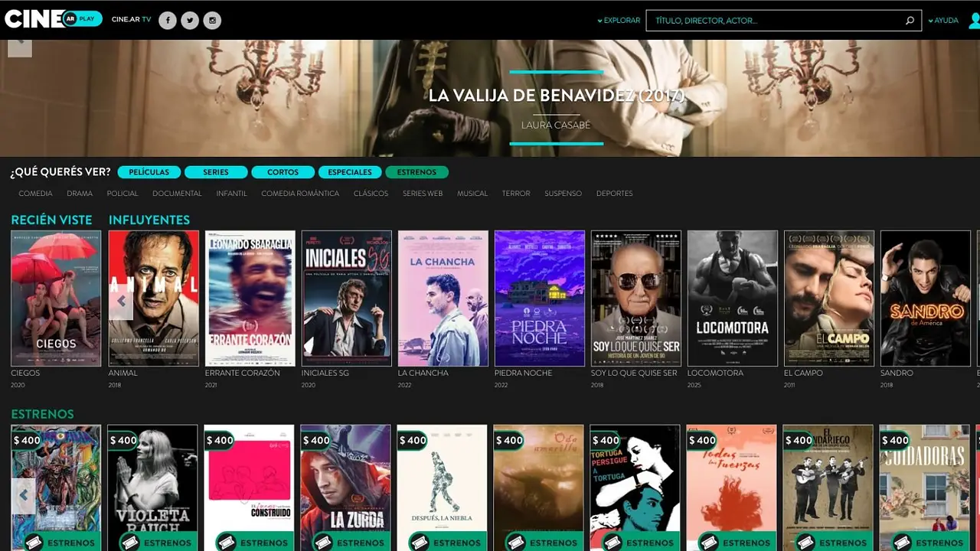This screenshot has height=551, width=980.
Task: Filter by Cortos
Action: 283,172
